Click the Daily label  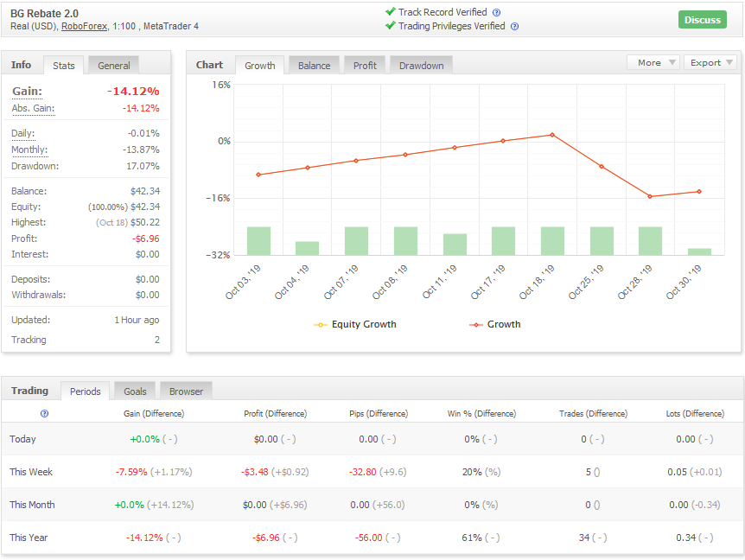click(22, 133)
